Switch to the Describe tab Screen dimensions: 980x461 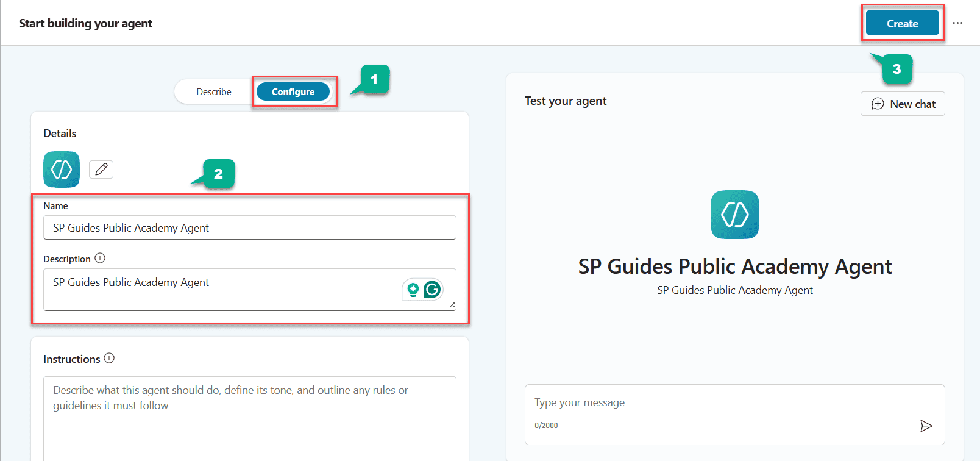point(214,91)
